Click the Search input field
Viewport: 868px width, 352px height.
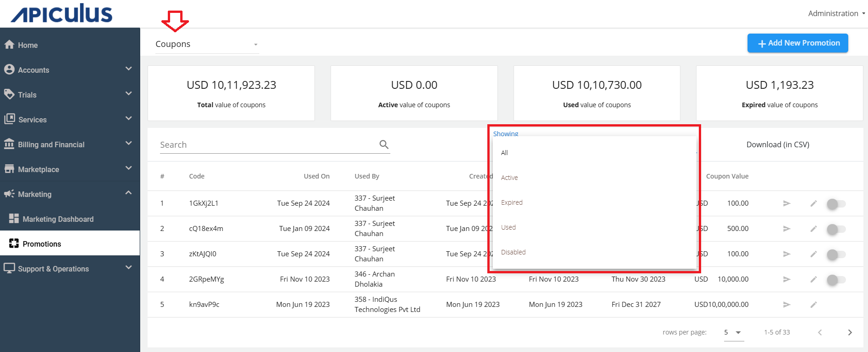(267, 145)
